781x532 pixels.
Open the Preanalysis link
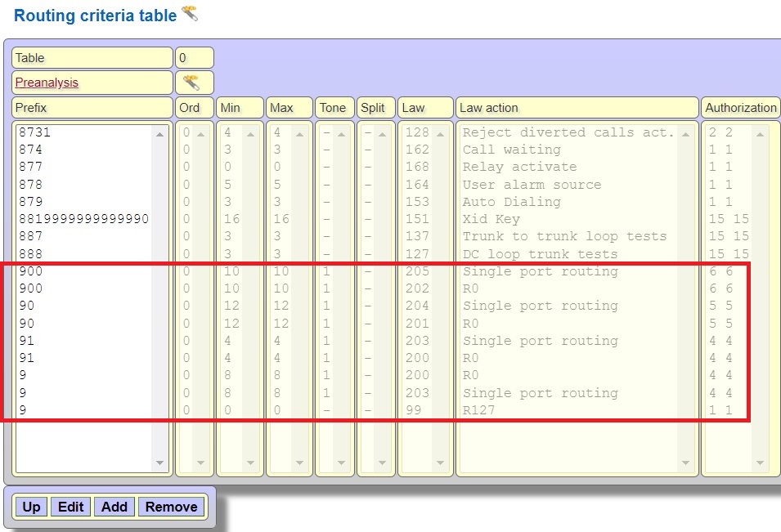pyautogui.click(x=47, y=83)
